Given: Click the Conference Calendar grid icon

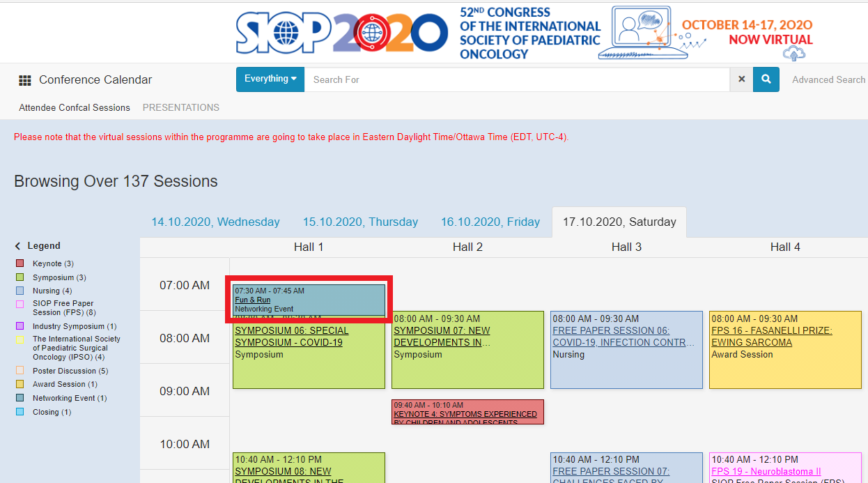Looking at the screenshot, I should tap(25, 80).
